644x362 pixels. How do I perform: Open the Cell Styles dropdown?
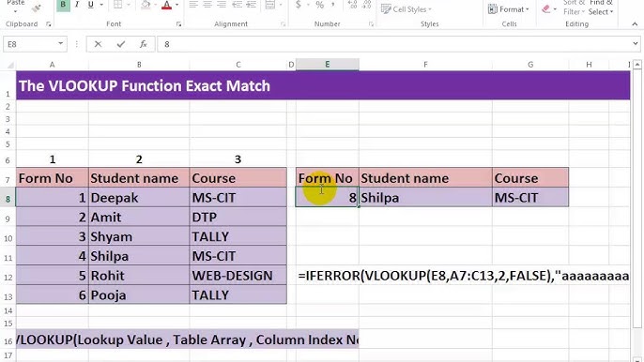pyautogui.click(x=406, y=9)
